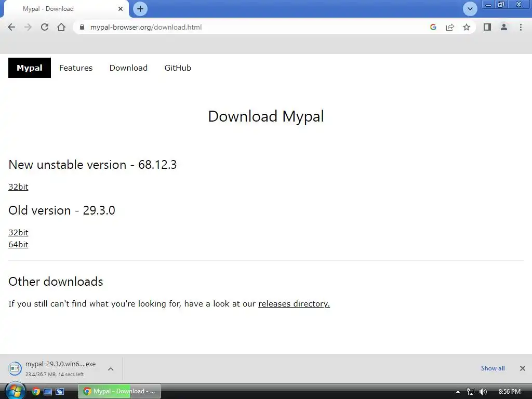Click the Download Mypal heading
Image resolution: width=532 pixels, height=399 pixels.
point(266,116)
